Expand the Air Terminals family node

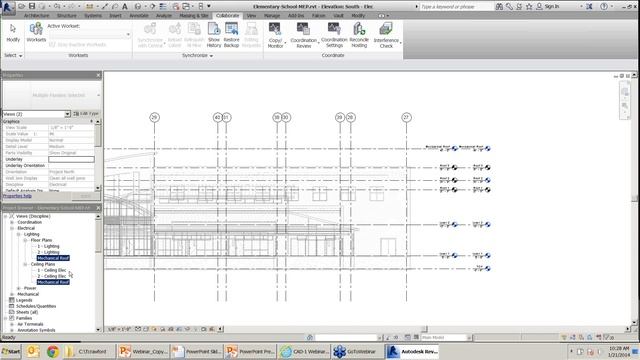click(12, 324)
